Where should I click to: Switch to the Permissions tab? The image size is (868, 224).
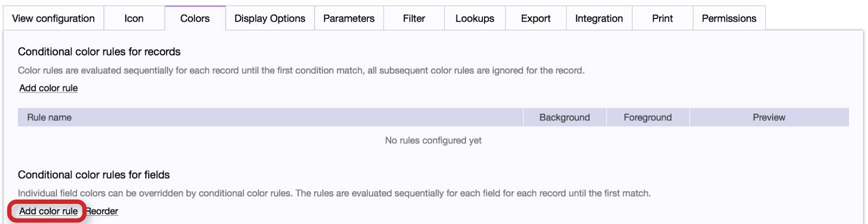click(729, 18)
